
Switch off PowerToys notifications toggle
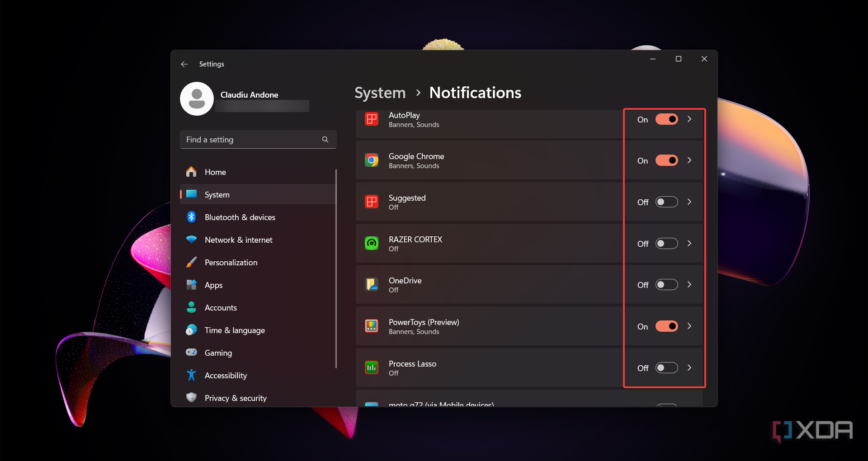coord(667,326)
